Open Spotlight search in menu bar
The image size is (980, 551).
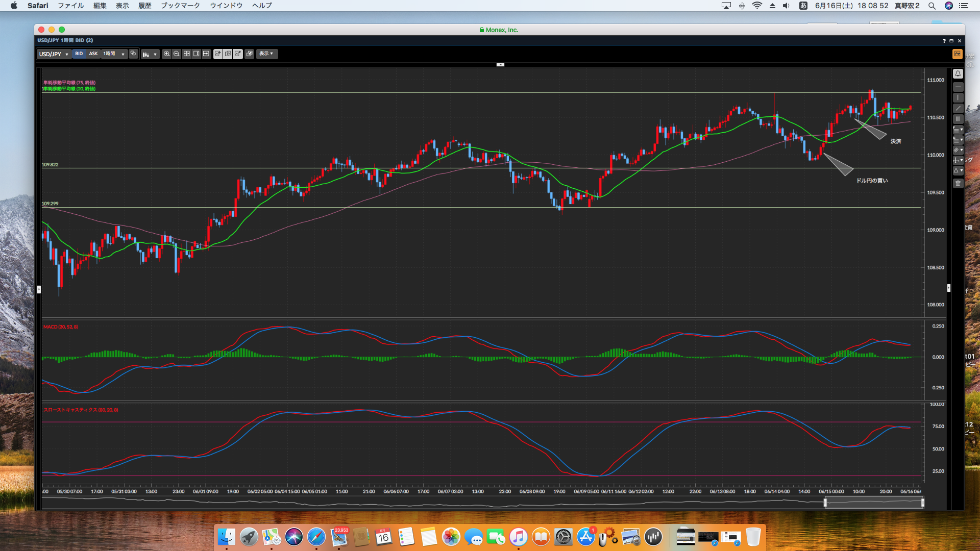click(x=932, y=6)
